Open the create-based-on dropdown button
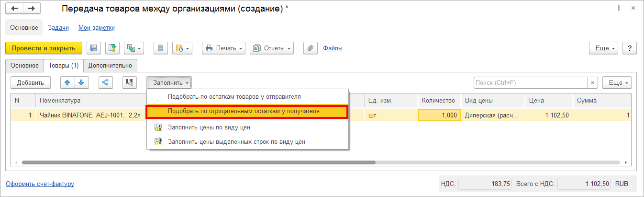Screen dimensions: 644x197 coord(134,48)
